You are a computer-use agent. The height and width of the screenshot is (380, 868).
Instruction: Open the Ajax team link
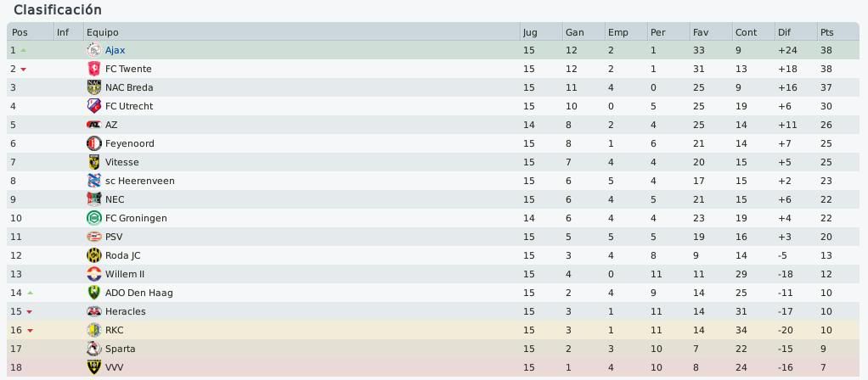click(116, 50)
